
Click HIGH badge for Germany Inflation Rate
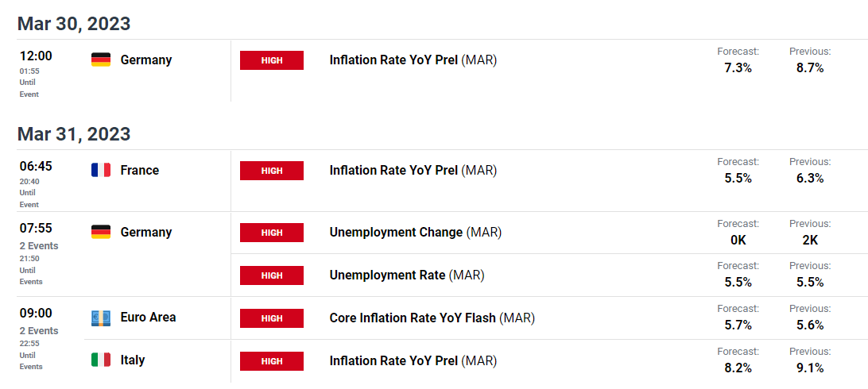point(272,60)
